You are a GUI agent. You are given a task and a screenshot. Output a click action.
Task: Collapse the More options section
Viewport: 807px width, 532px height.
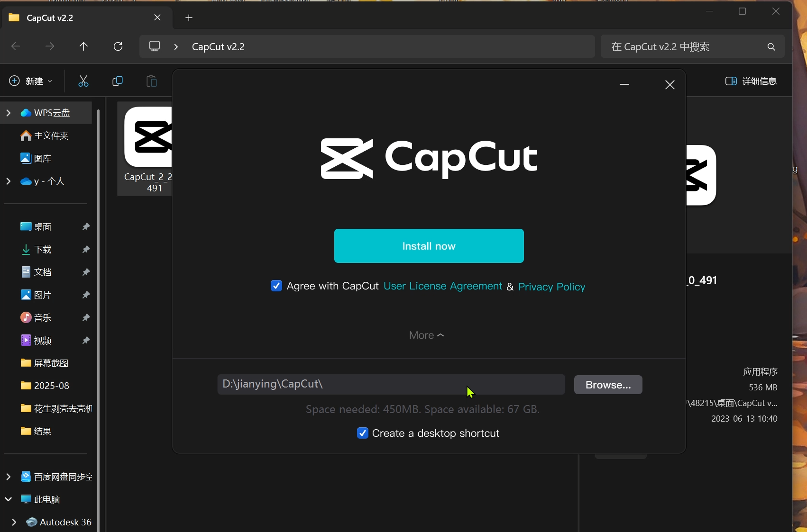[426, 335]
